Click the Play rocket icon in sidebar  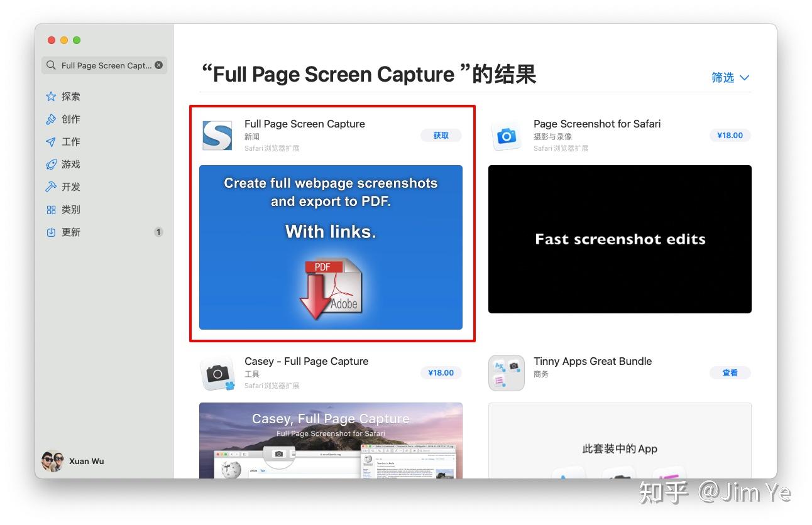point(51,165)
